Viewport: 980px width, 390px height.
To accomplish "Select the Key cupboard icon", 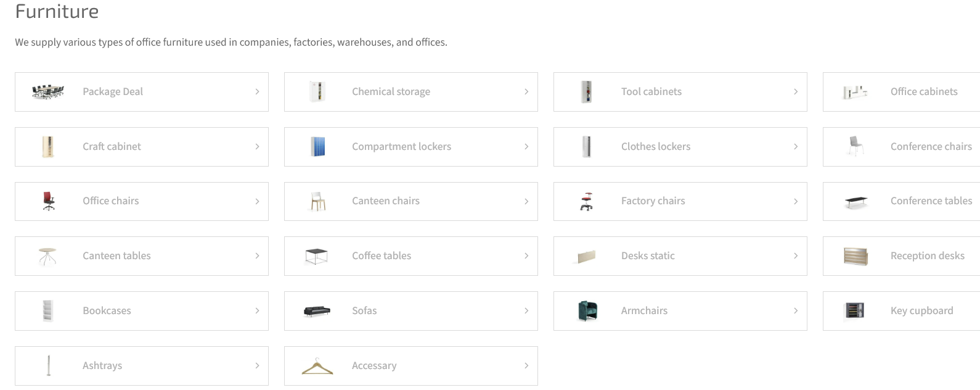I will coord(855,311).
